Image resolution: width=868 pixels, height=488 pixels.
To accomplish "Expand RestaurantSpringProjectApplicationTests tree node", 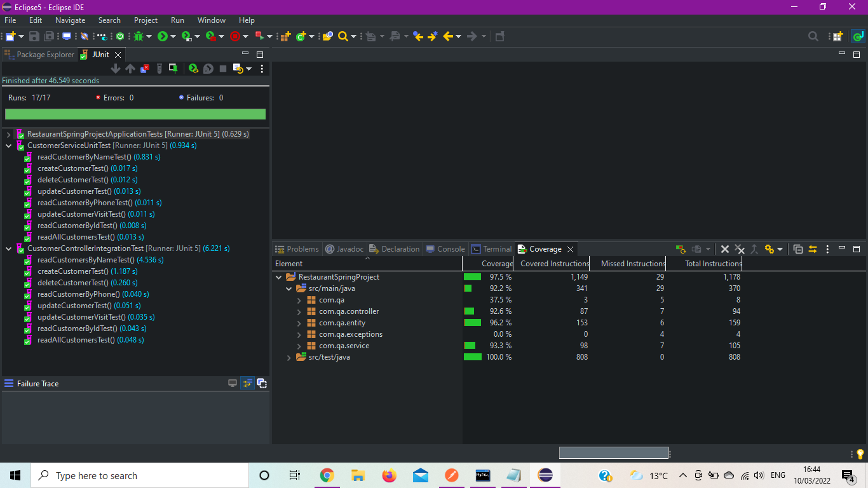I will pos(9,135).
